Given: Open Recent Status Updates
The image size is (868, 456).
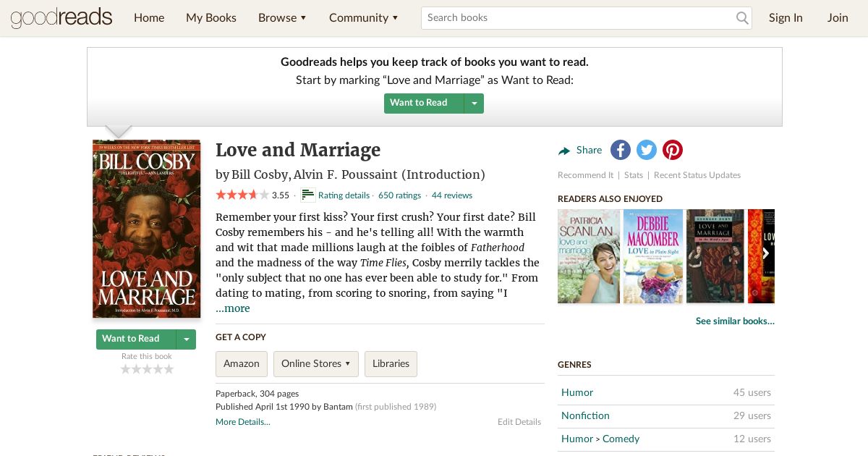Looking at the screenshot, I should (697, 175).
